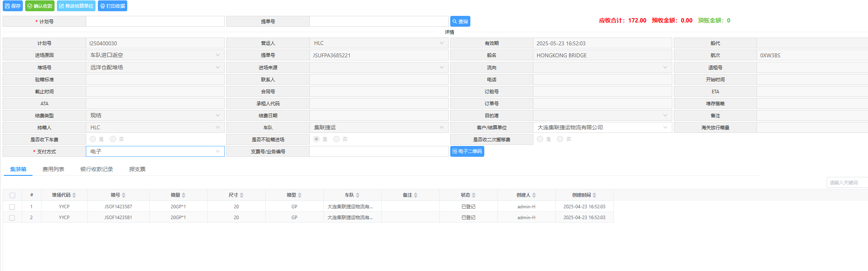
Task: Sort table by 状态 column
Action: 468,195
